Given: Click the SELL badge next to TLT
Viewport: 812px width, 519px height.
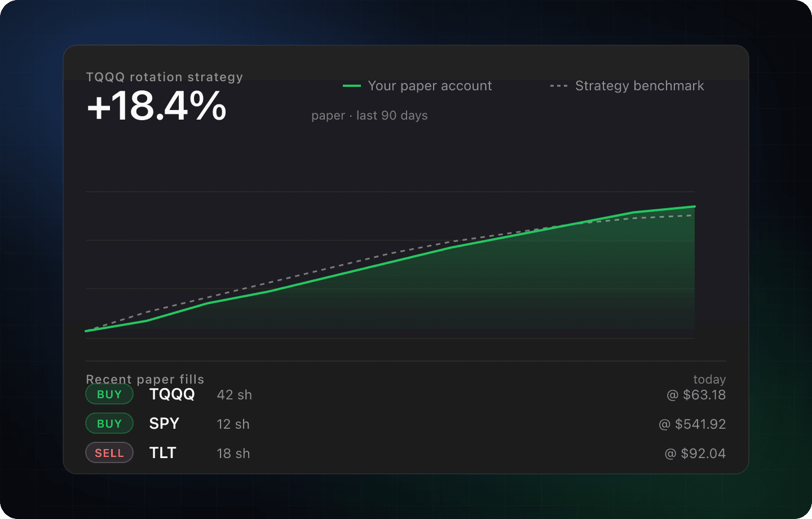Looking at the screenshot, I should tap(109, 453).
